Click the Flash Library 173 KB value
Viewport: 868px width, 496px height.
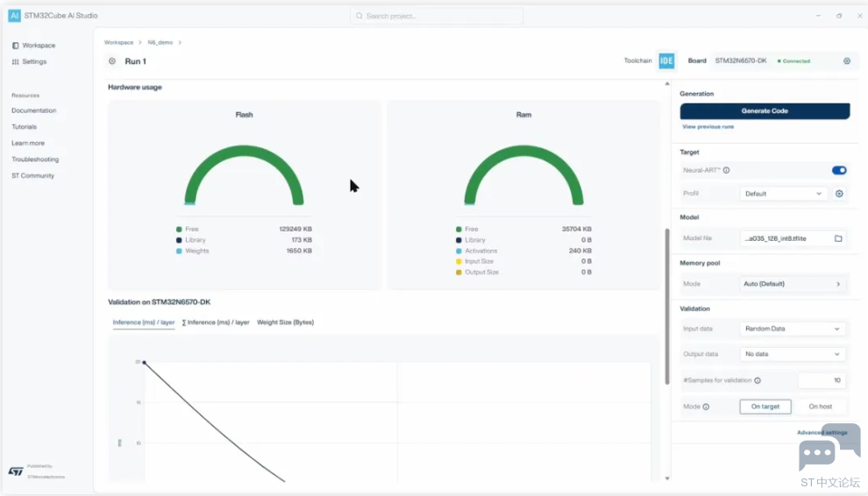coord(302,240)
